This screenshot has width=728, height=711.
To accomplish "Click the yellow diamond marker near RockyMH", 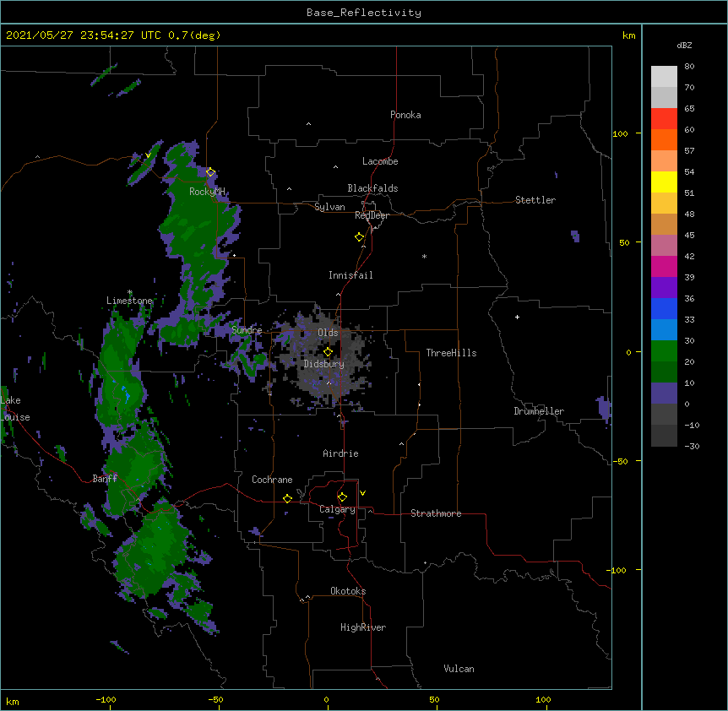I will (x=211, y=172).
